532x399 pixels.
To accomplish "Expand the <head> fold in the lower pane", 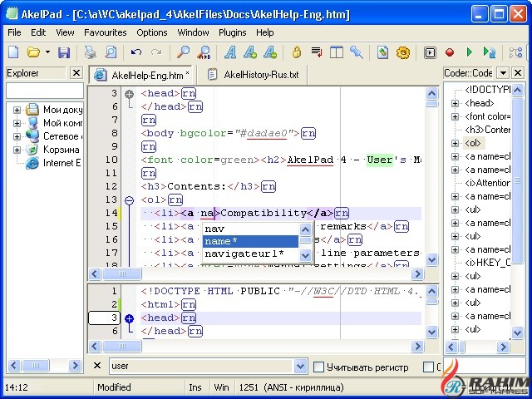I will pos(129,318).
